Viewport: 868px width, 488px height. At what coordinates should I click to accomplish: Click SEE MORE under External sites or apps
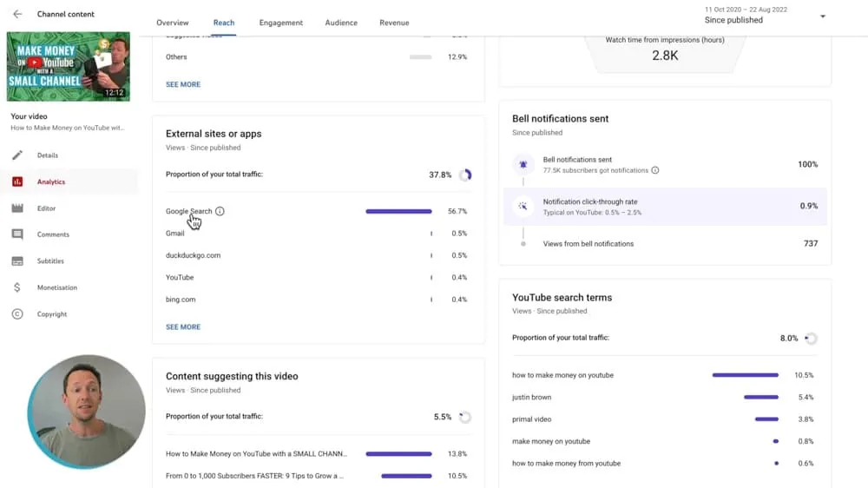pyautogui.click(x=183, y=327)
